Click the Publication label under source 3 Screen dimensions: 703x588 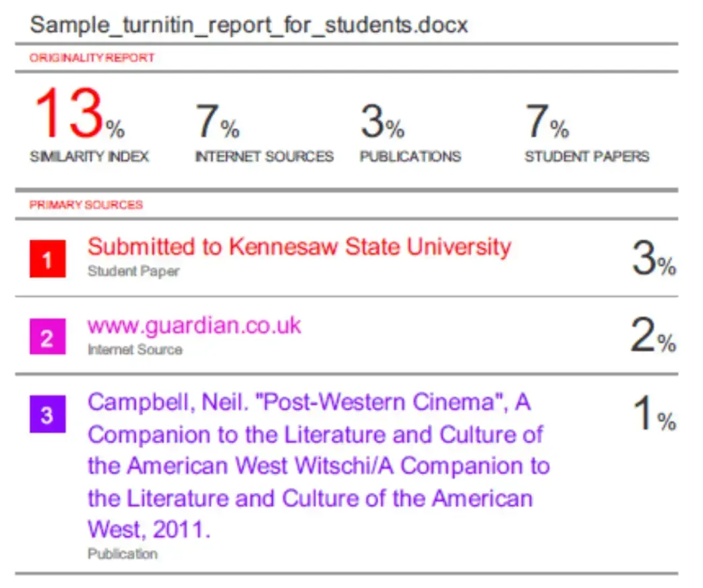click(x=123, y=554)
